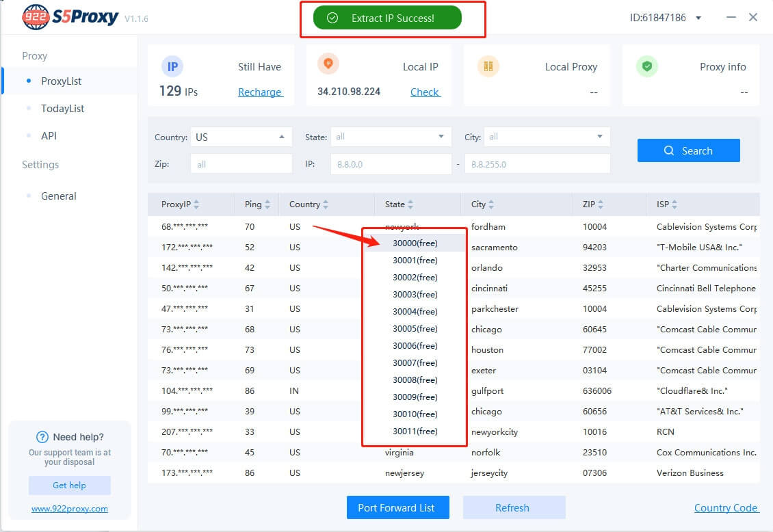
Task: Click the blue IP circle icon
Action: [x=172, y=66]
